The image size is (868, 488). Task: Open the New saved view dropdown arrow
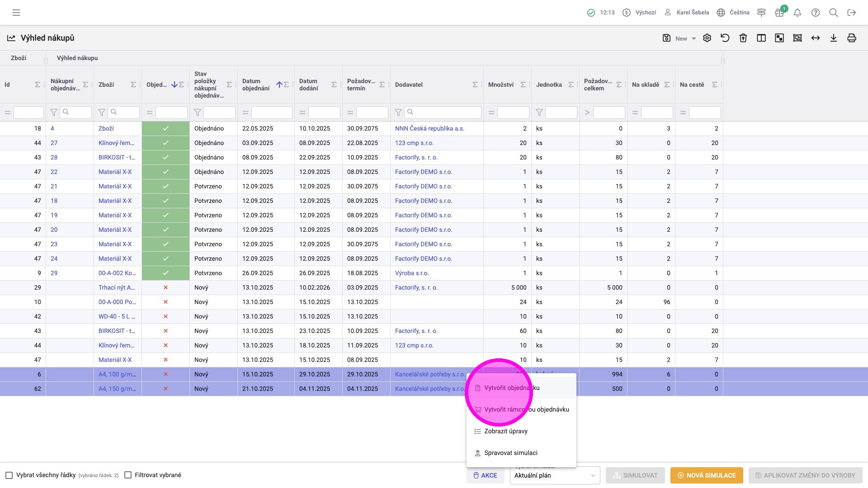tap(693, 39)
